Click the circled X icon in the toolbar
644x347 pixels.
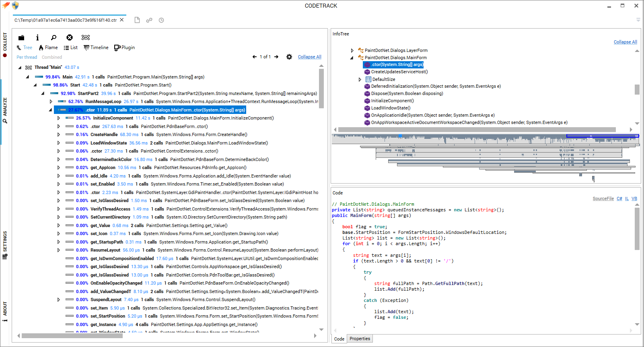coord(70,37)
